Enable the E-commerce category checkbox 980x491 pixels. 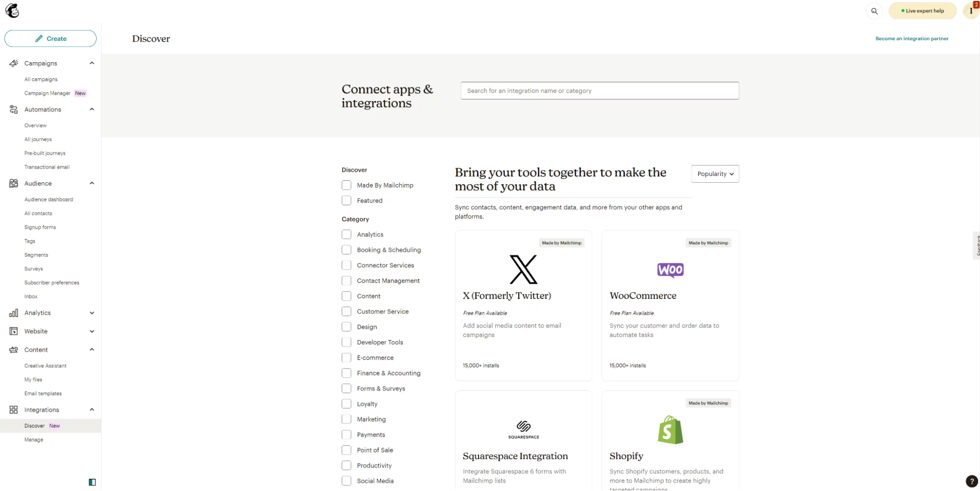347,358
